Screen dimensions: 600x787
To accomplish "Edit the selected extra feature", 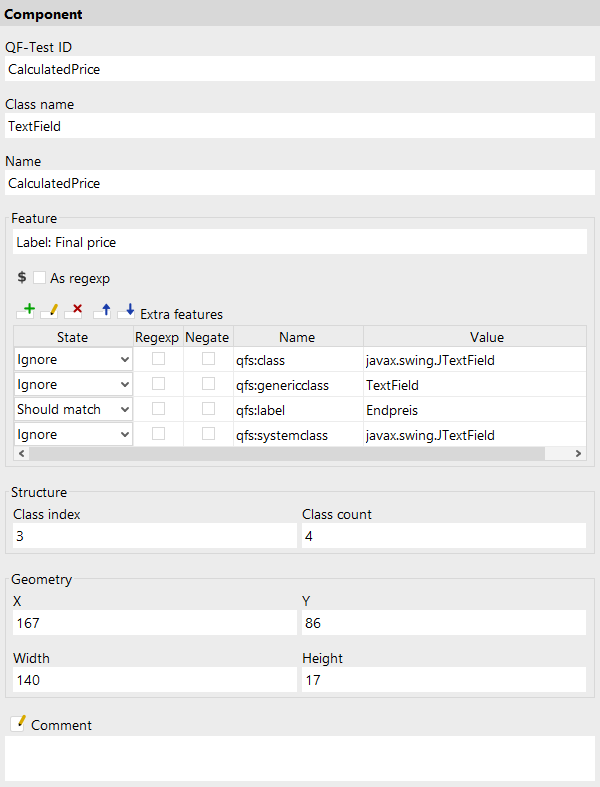I will pos(50,311).
